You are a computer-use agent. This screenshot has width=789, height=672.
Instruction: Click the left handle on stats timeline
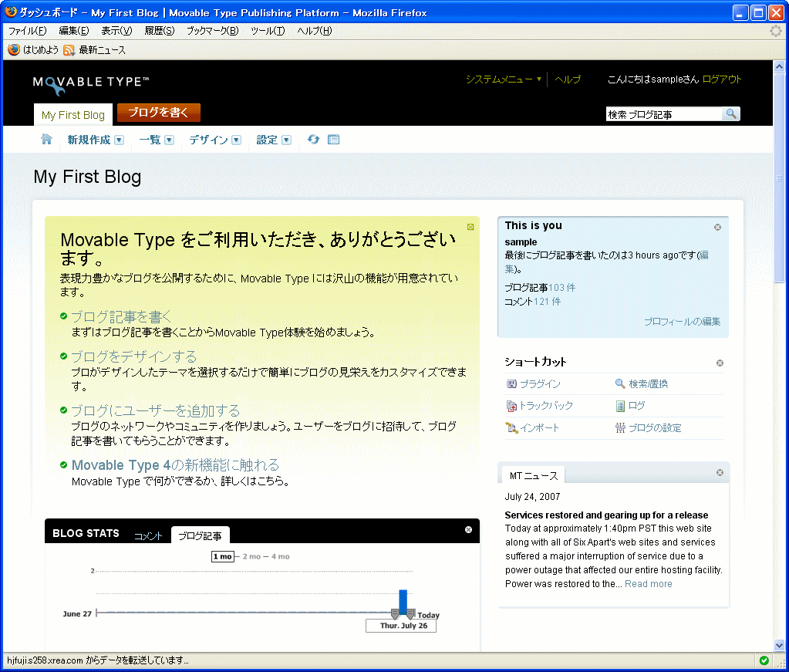point(395,613)
